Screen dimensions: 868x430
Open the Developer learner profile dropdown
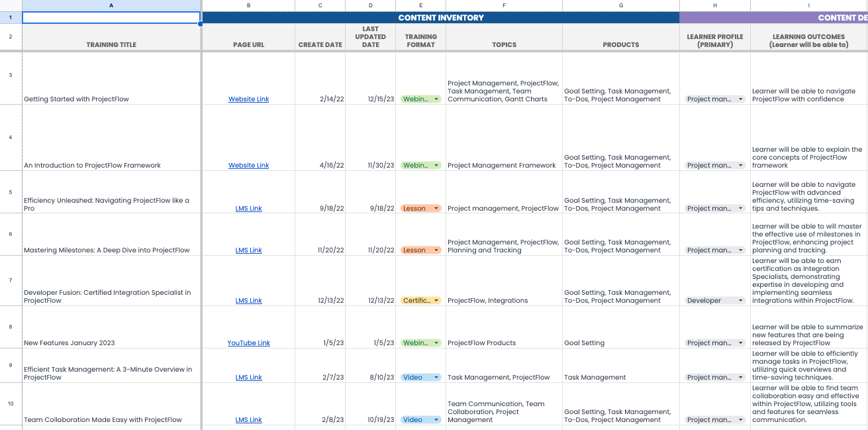(x=715, y=301)
